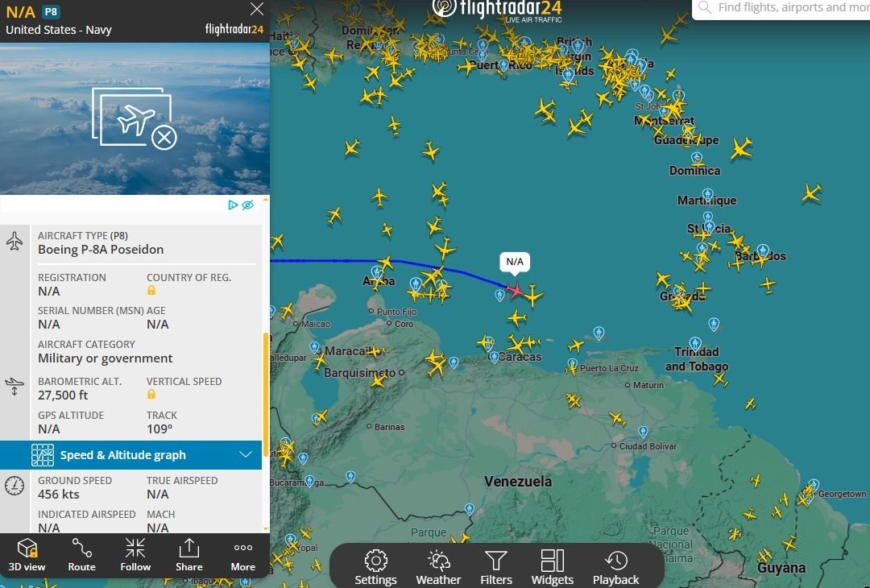Share this flight
Screen dimensions: 870x588
[189, 555]
